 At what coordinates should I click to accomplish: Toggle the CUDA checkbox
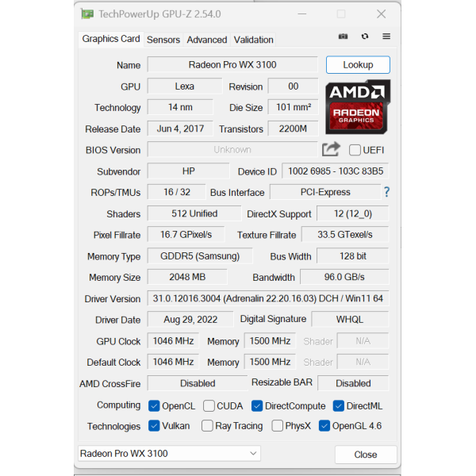pos(209,406)
